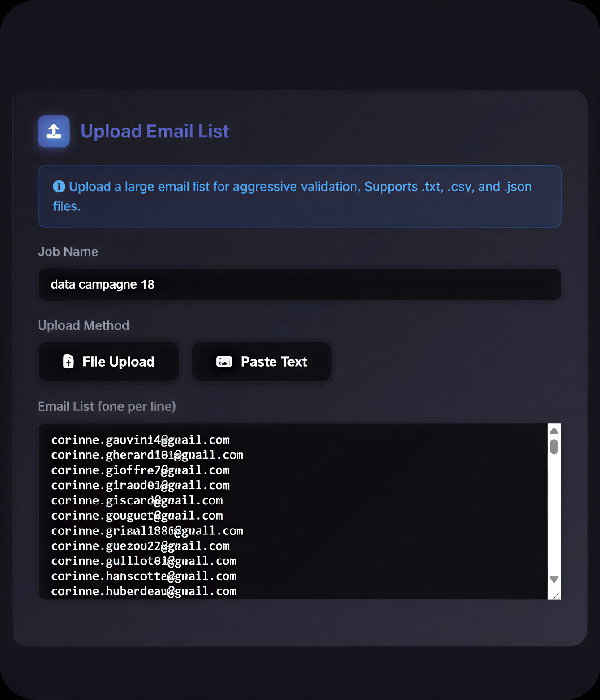600x700 pixels.
Task: Switch to Paste Text method
Action: pyautogui.click(x=262, y=362)
